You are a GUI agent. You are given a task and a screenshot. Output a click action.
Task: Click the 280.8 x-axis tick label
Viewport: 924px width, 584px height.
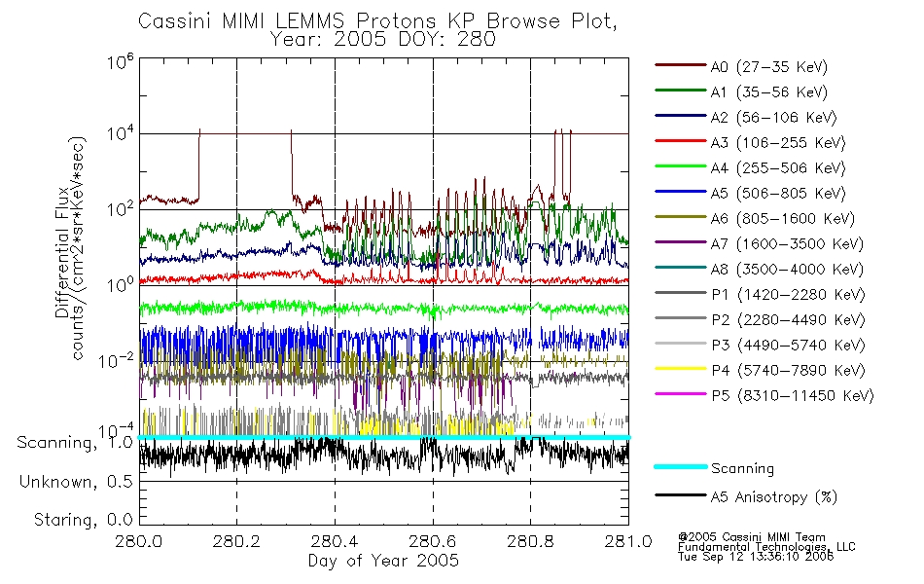[530, 541]
